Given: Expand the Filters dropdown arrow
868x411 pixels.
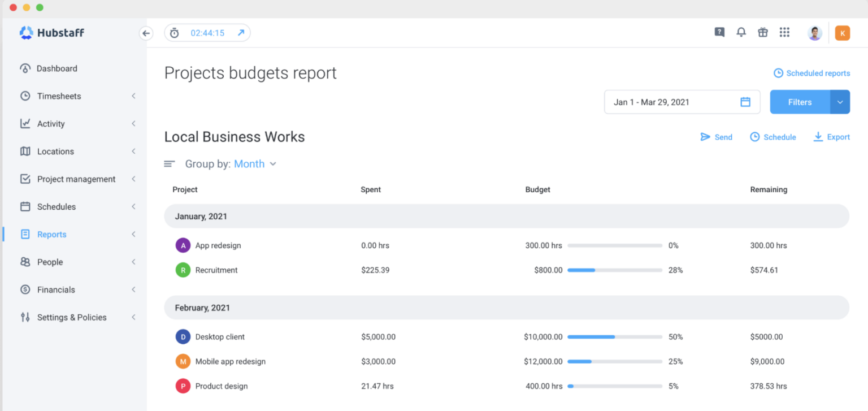Looking at the screenshot, I should tap(840, 102).
